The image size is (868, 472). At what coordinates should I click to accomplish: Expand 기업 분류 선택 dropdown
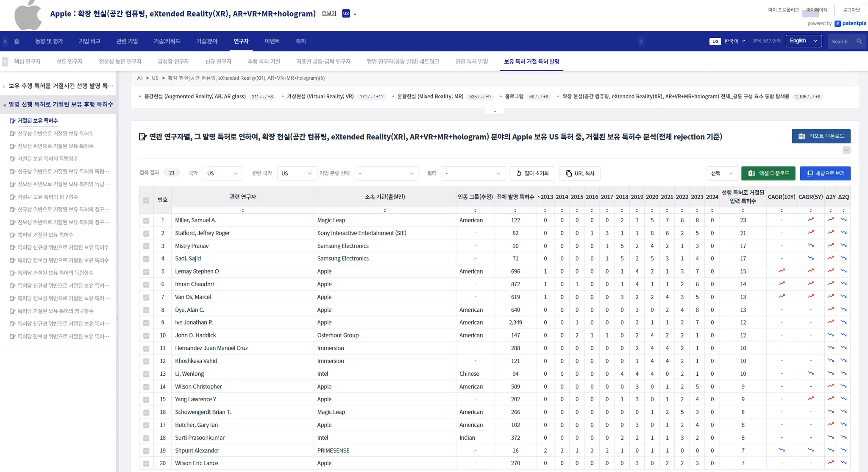coord(386,173)
